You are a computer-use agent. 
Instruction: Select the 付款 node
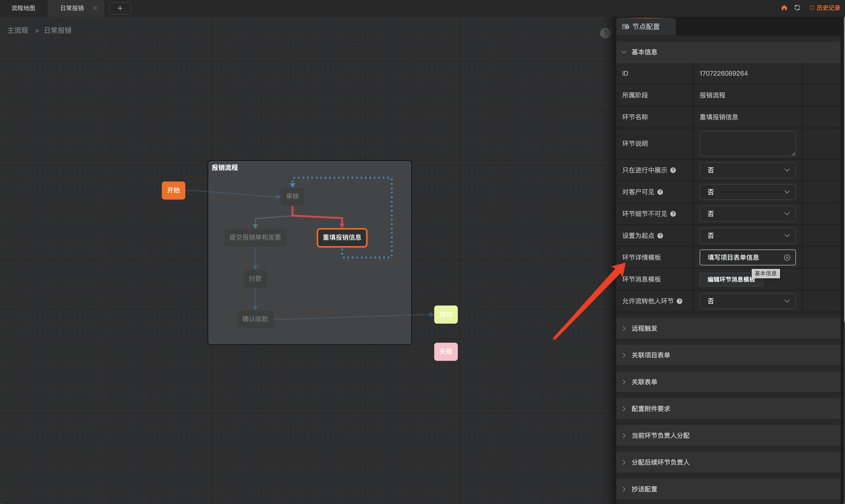(x=255, y=279)
